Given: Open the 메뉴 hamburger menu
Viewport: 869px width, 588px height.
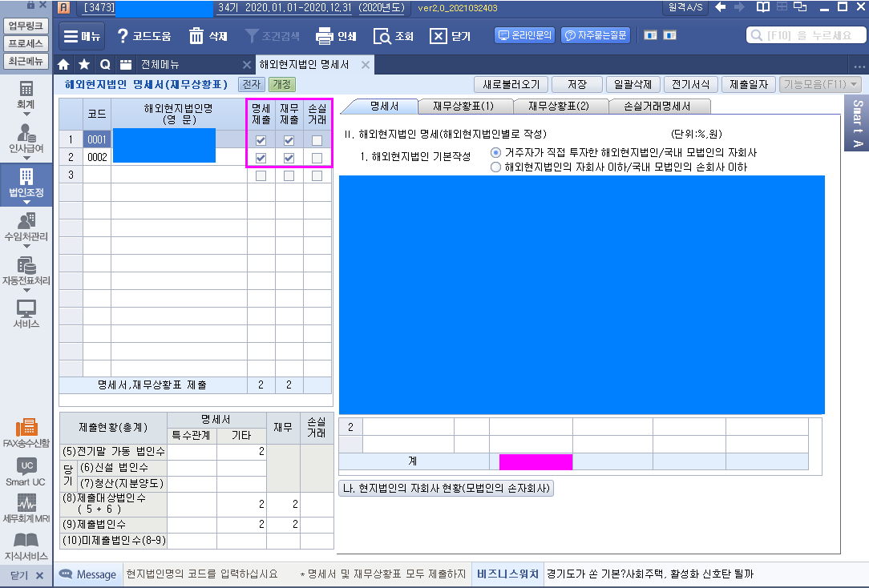Looking at the screenshot, I should pos(82,36).
